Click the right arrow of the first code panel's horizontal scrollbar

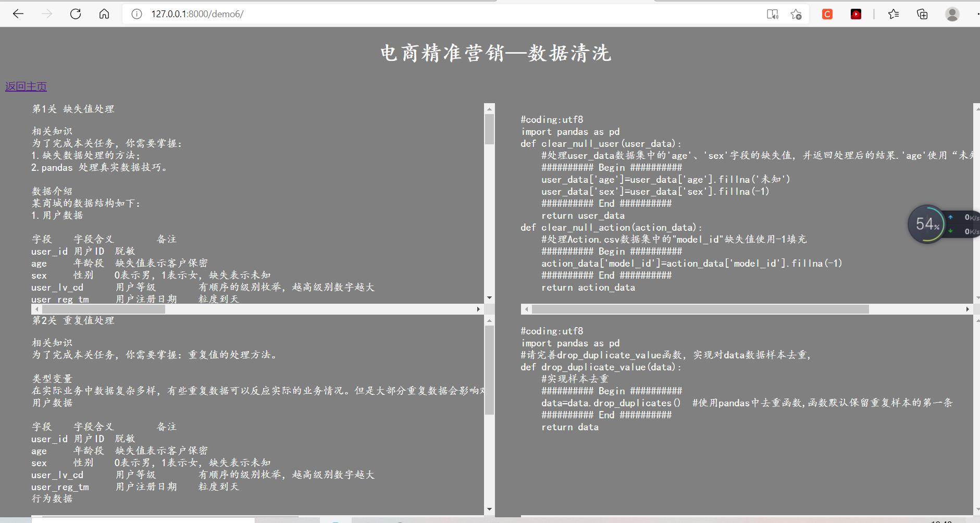coord(967,309)
